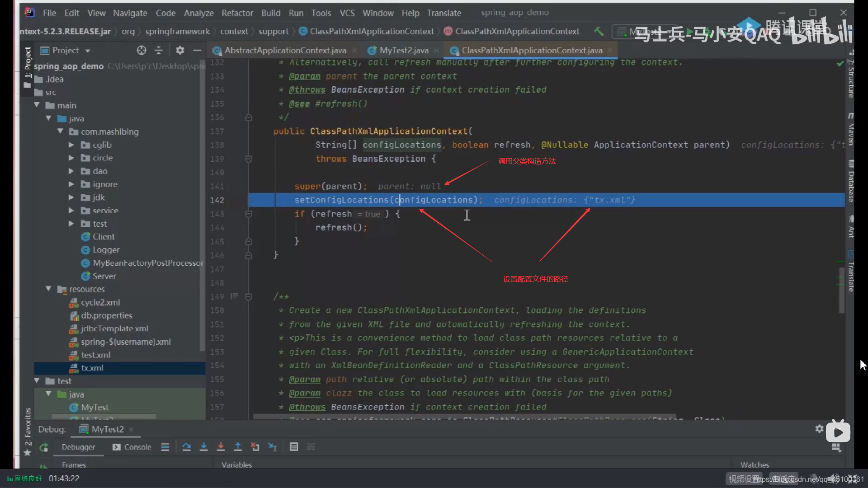Collapse the resources folder
The height and width of the screenshot is (488, 868).
pos(49,288)
